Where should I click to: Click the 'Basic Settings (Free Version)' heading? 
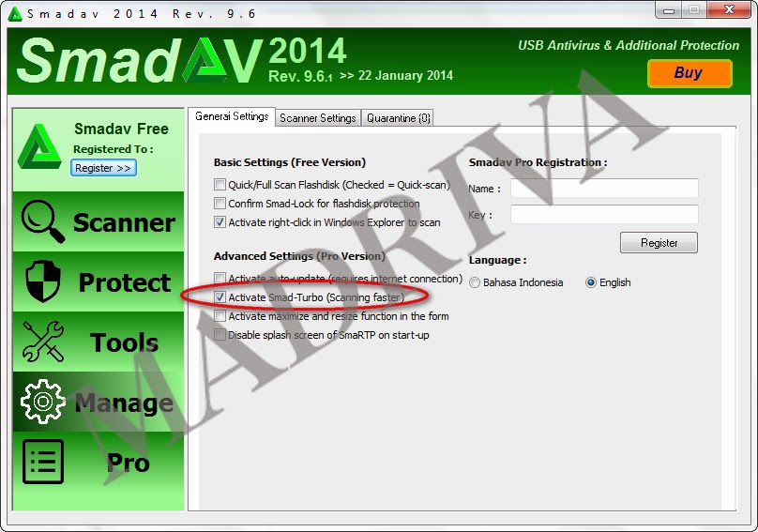click(x=290, y=162)
